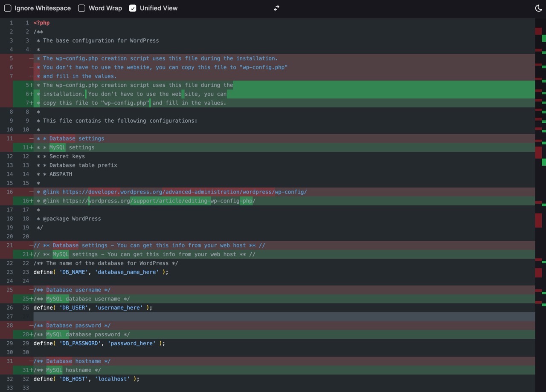
Task: Click the define 'DB_NAME' line
Action: (x=267, y=272)
